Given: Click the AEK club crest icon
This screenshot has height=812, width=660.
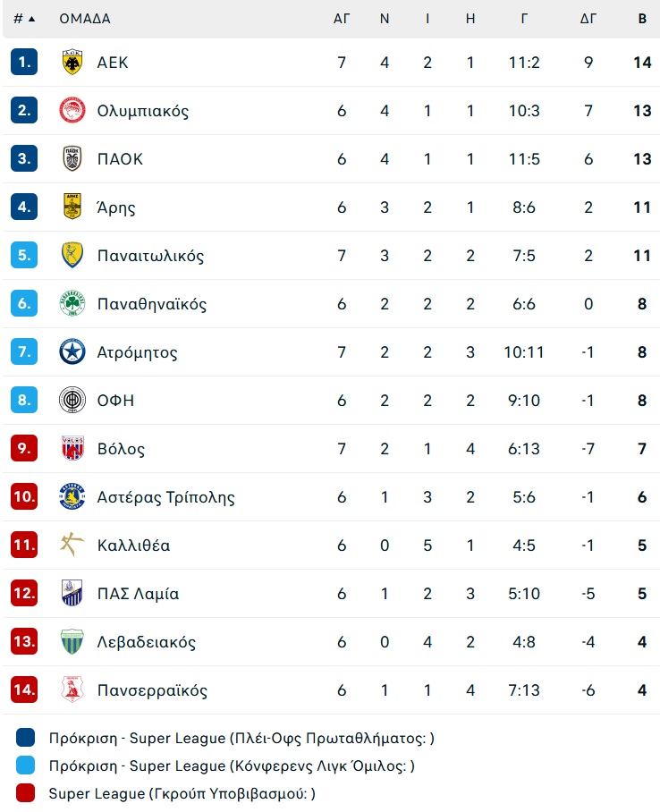Looking at the screenshot, I should pyautogui.click(x=72, y=62).
